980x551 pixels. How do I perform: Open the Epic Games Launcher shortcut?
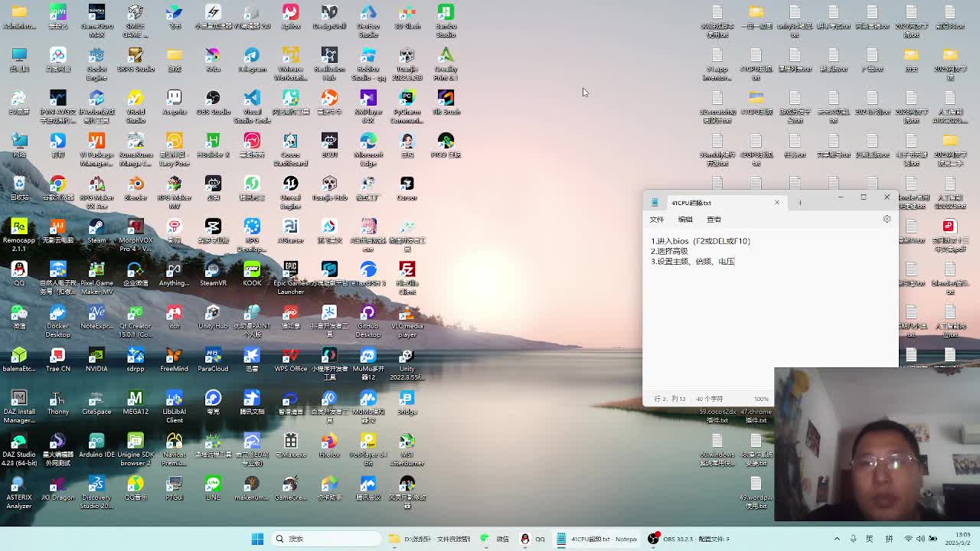290,278
